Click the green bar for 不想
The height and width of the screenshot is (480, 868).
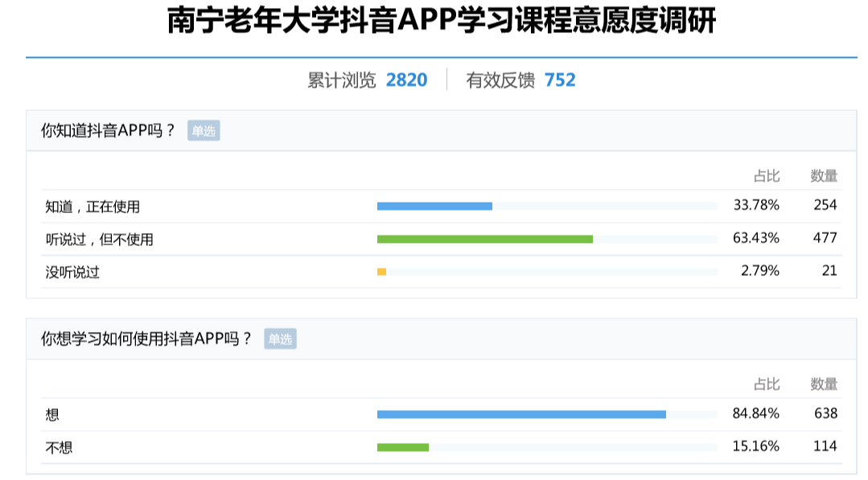coord(403,447)
